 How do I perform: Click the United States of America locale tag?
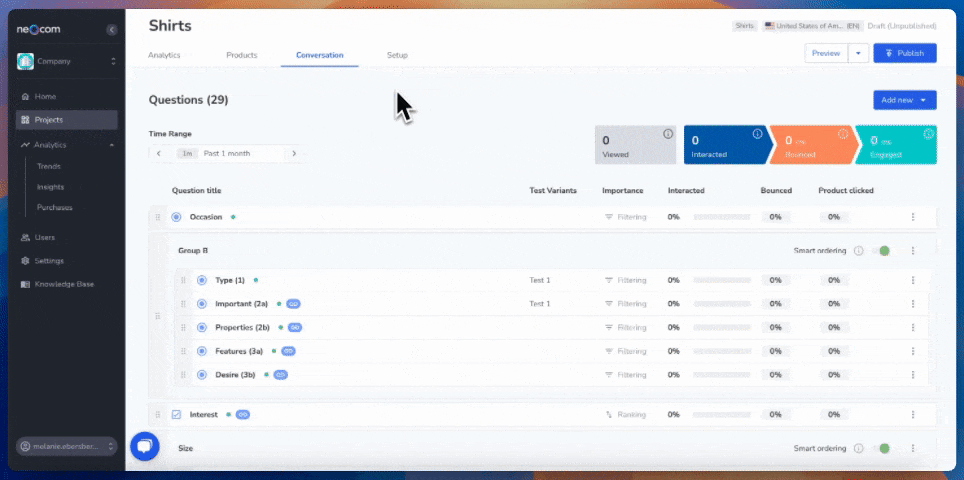pyautogui.click(x=813, y=26)
